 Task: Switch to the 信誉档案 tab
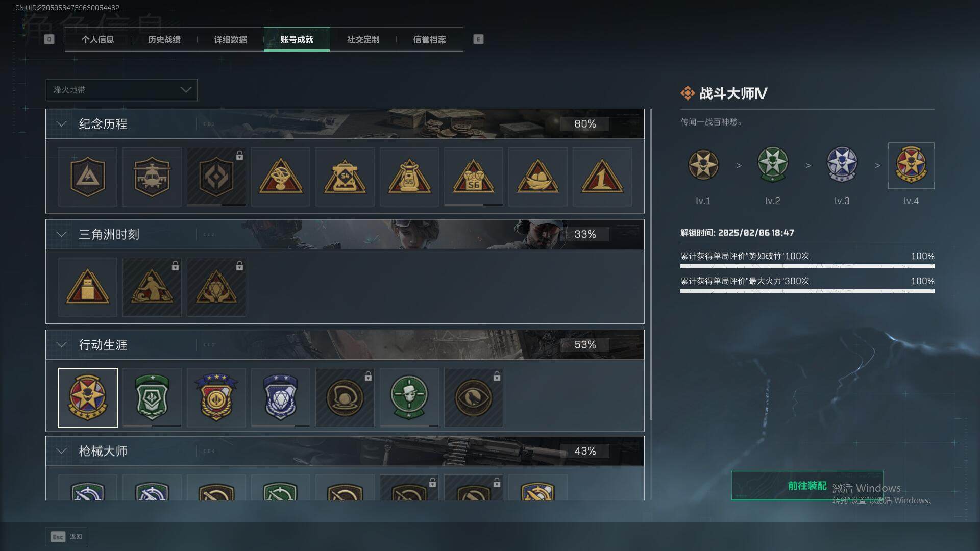tap(429, 39)
